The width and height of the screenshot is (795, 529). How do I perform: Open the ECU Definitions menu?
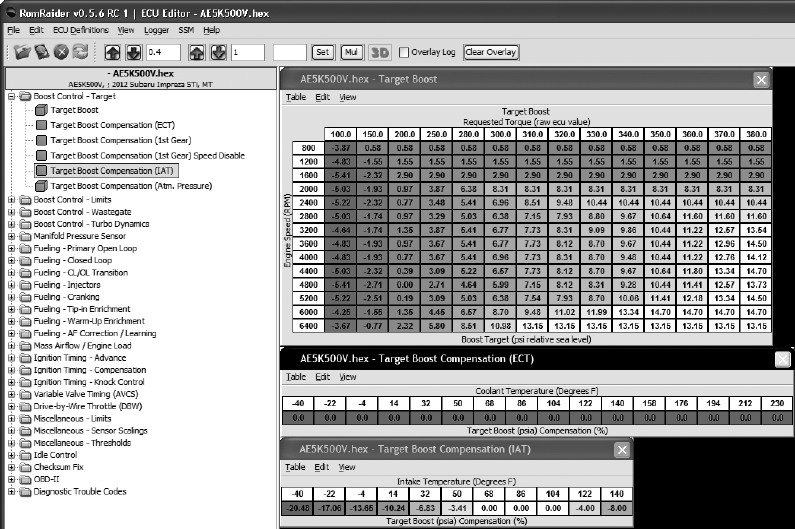81,30
